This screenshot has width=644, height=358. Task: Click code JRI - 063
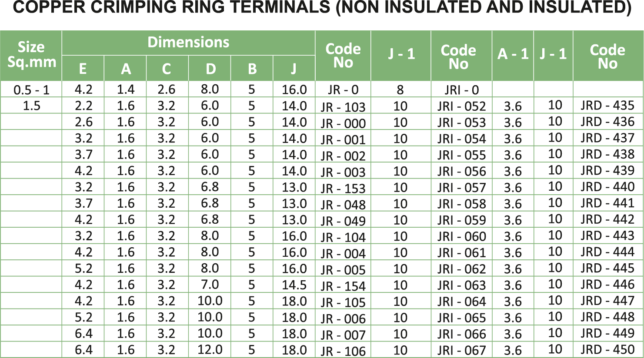point(461,285)
